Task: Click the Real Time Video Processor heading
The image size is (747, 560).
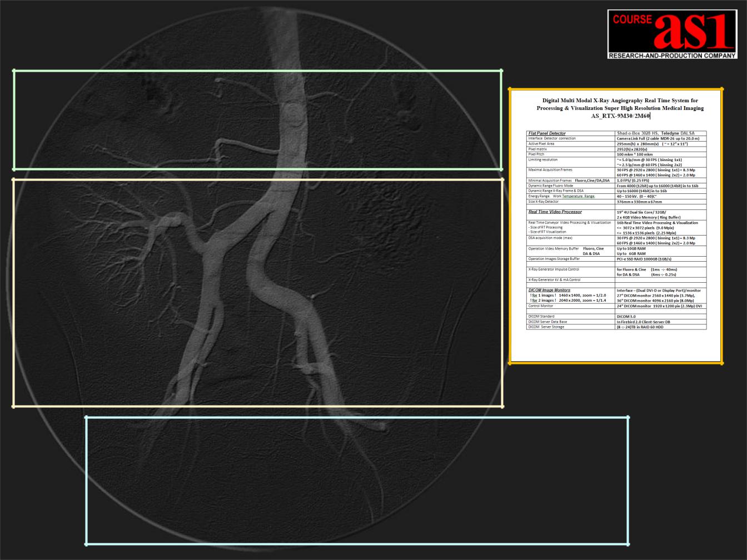Action: pyautogui.click(x=555, y=212)
